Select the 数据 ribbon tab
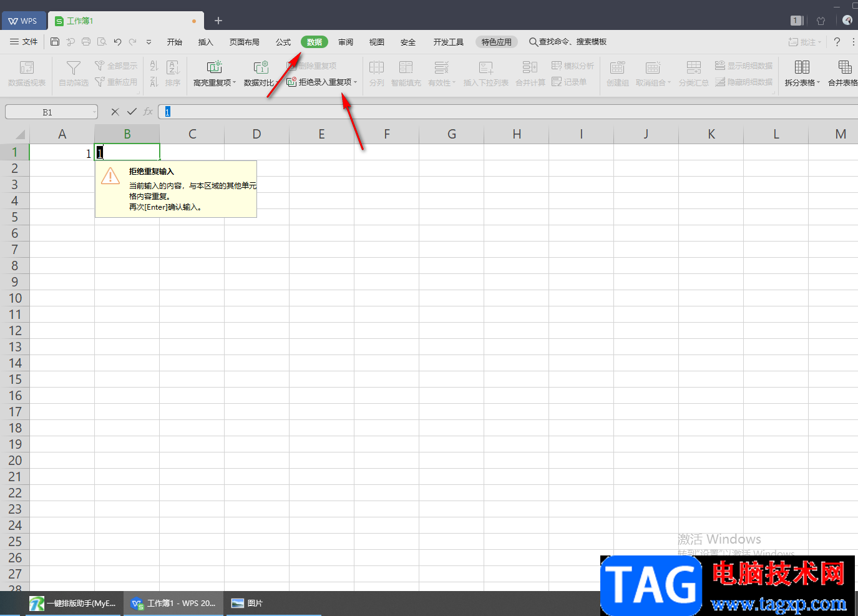Screen dimensions: 858x616 [x=314, y=42]
